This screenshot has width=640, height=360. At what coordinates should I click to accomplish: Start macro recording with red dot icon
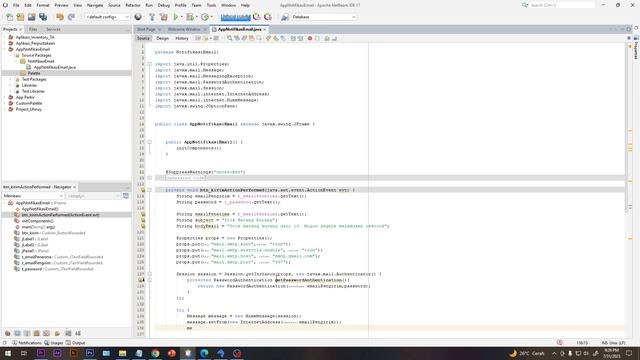pyautogui.click(x=310, y=38)
